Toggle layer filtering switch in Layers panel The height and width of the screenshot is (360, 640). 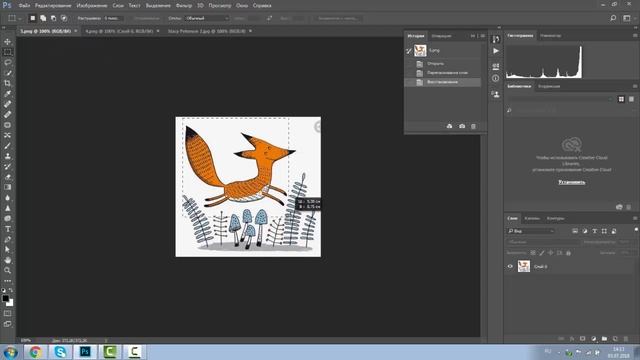(x=636, y=230)
